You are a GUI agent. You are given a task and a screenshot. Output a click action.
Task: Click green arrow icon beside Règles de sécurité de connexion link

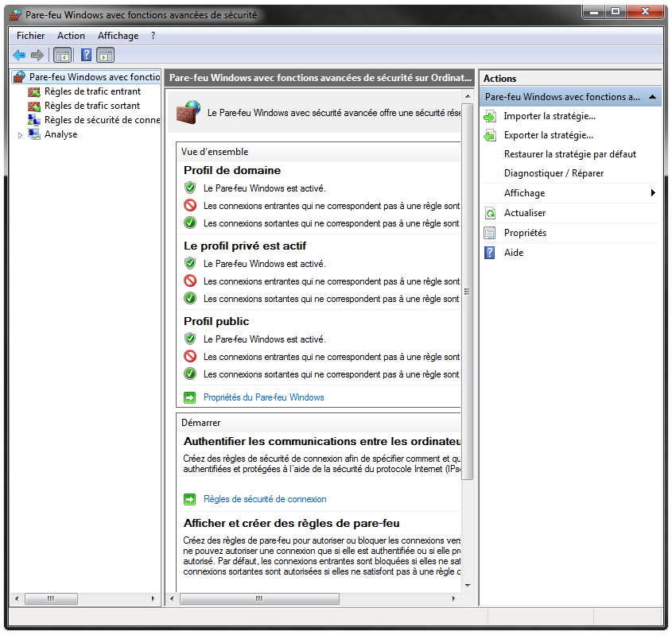(x=189, y=499)
